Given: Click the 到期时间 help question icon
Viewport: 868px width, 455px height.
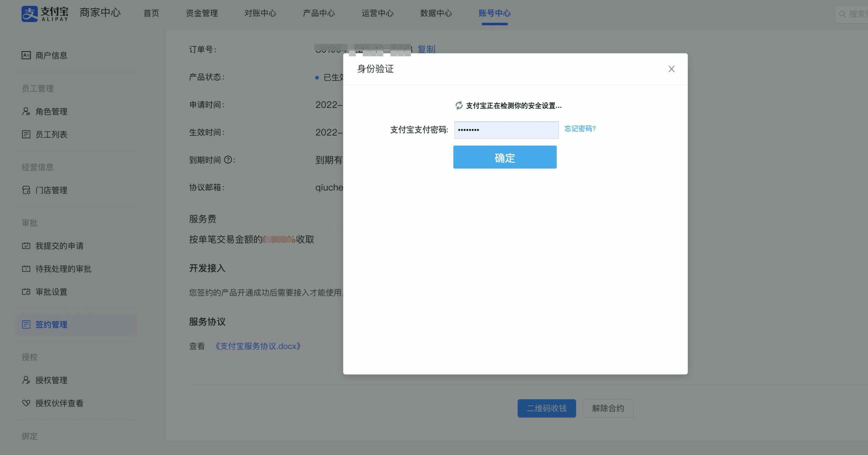Looking at the screenshot, I should (x=228, y=160).
